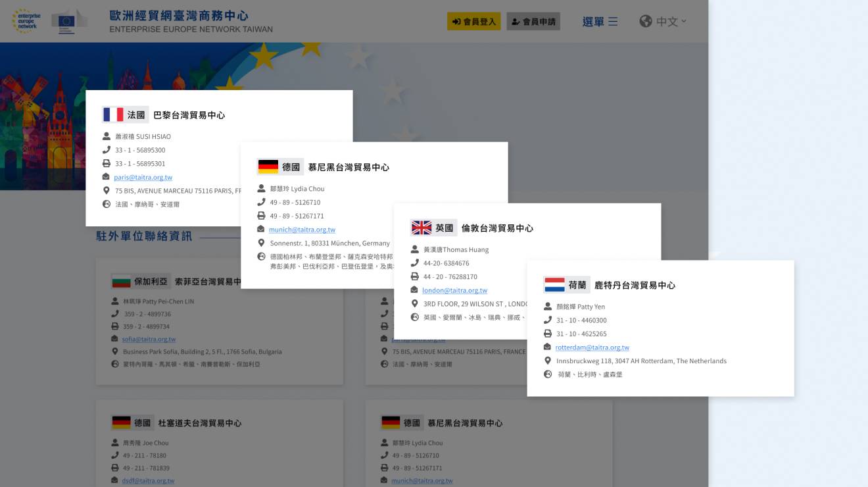This screenshot has height=487, width=868.
Task: Open dsdf@taitra.org.tw email link
Action: click(x=148, y=481)
